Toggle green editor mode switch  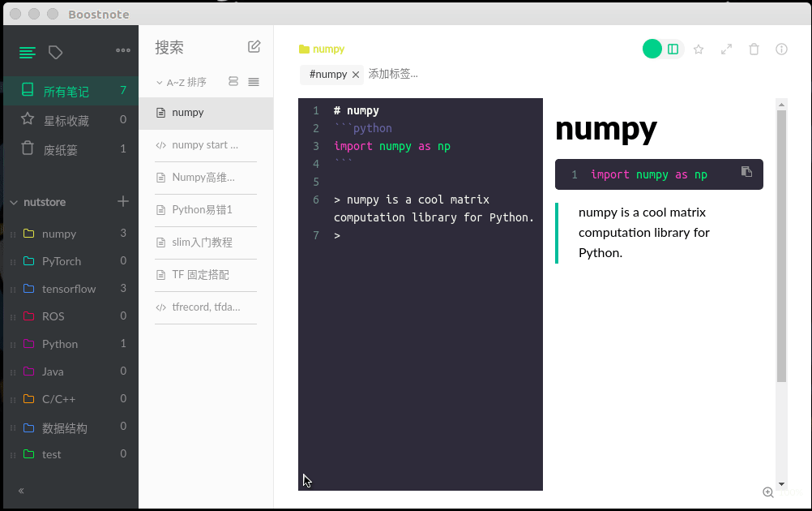tap(652, 49)
